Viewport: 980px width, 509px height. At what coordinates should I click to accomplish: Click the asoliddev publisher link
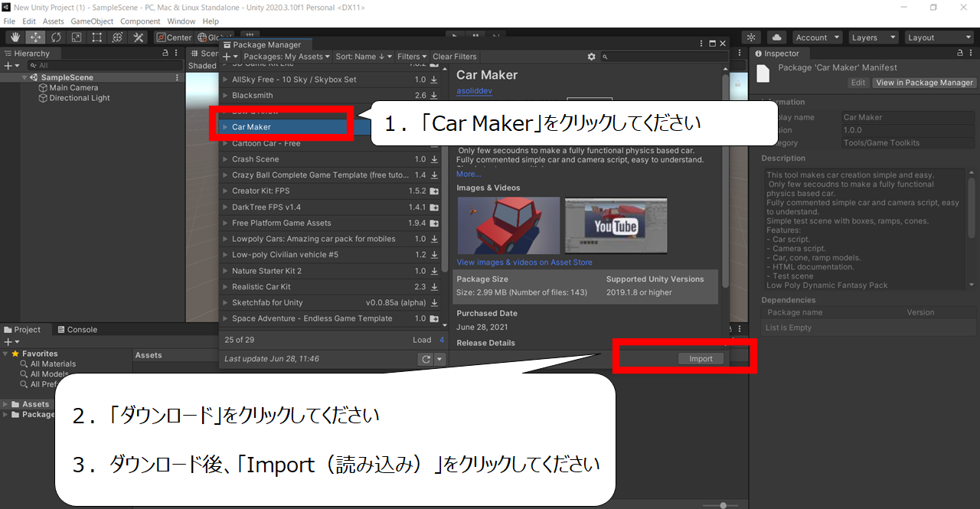tap(474, 90)
